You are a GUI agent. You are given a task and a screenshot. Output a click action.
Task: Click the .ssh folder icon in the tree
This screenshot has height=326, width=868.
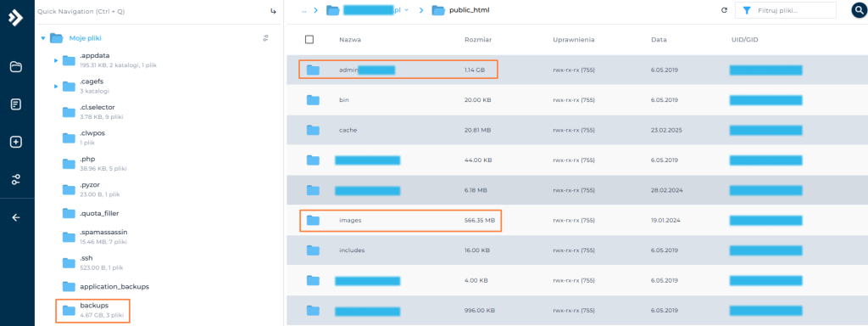click(69, 262)
